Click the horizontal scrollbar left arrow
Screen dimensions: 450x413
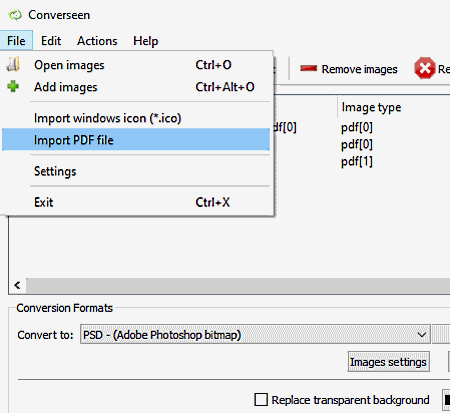pyautogui.click(x=17, y=285)
